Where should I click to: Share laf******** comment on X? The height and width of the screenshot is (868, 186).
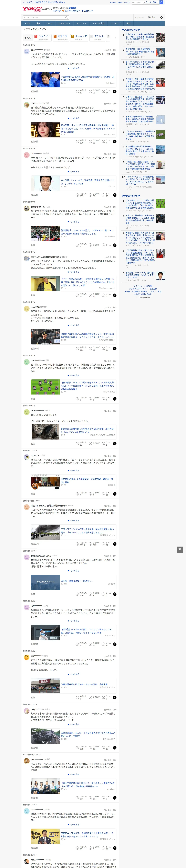coord(115,644)
